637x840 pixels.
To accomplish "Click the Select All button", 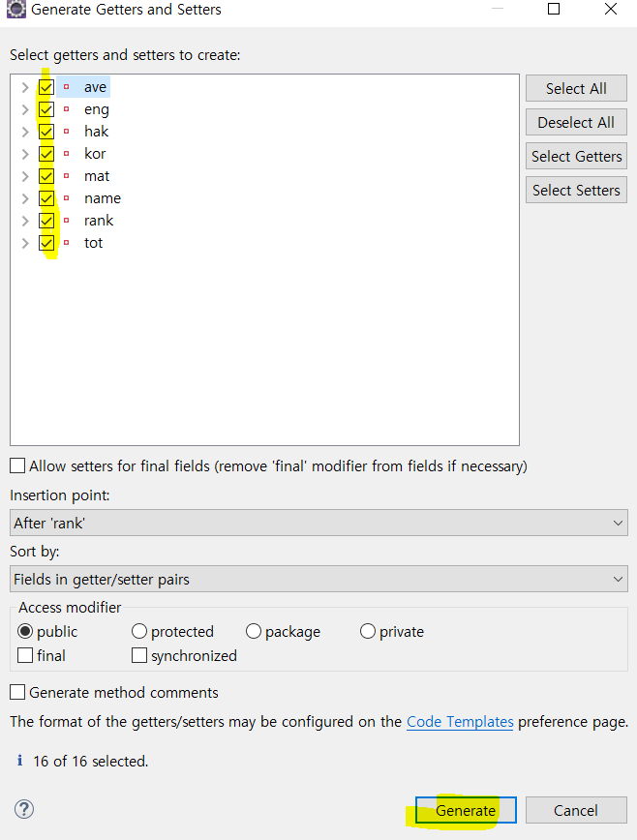I will click(576, 88).
